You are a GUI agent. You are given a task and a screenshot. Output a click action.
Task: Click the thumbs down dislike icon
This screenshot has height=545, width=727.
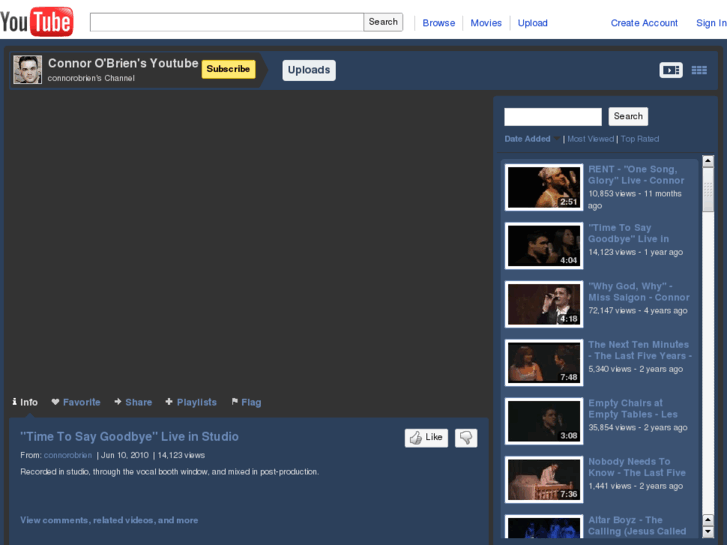click(466, 437)
